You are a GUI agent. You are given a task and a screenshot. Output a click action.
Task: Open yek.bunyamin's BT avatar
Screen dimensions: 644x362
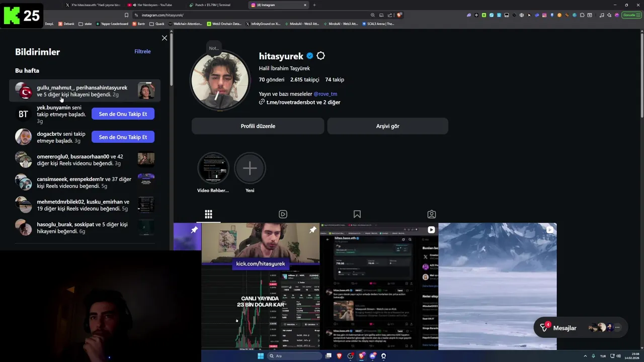[23, 114]
